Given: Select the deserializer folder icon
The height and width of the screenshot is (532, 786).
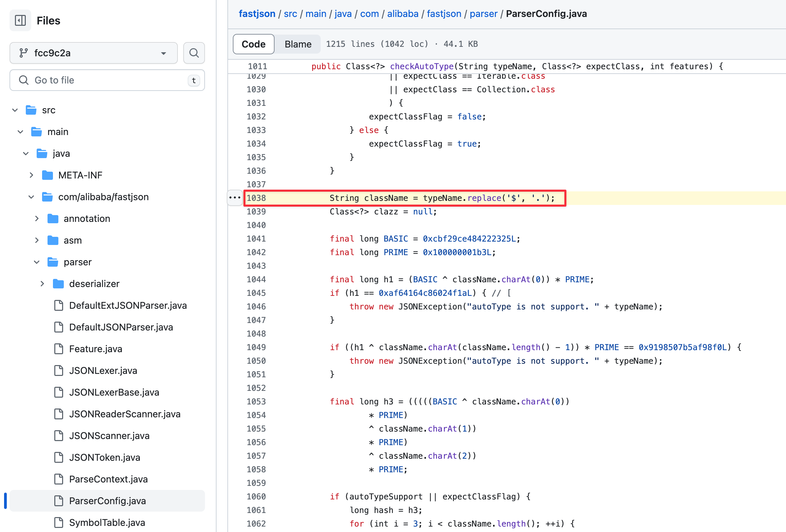Looking at the screenshot, I should (58, 284).
